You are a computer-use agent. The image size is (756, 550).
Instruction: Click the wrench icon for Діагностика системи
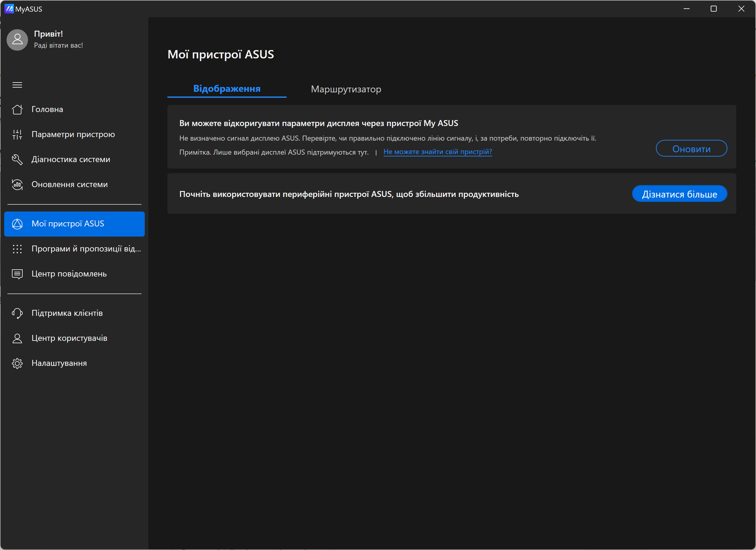pos(17,159)
